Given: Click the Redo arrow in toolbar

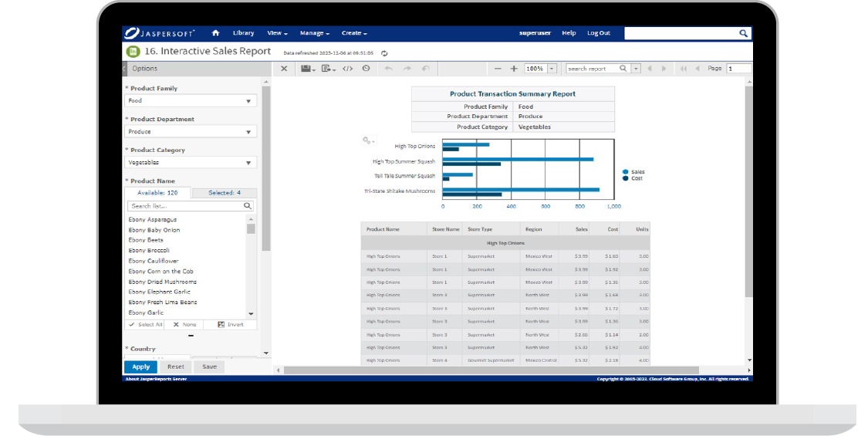Looking at the screenshot, I should [x=407, y=69].
